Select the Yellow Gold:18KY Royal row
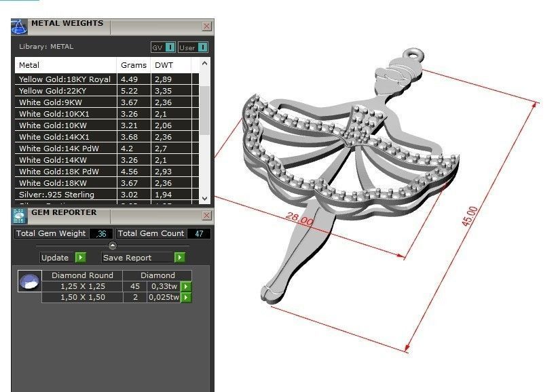 point(107,79)
